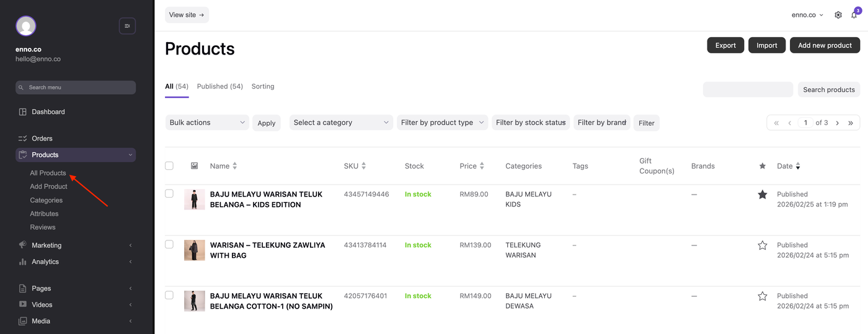Click the notification bell icon
The width and height of the screenshot is (868, 334).
pyautogui.click(x=854, y=15)
